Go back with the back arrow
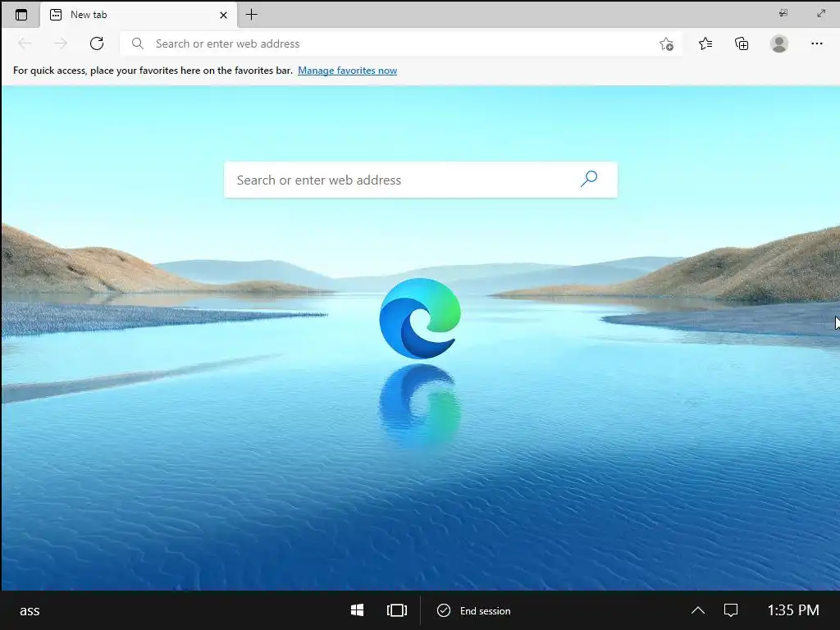Screen dimensions: 840x630 click(x=25, y=43)
